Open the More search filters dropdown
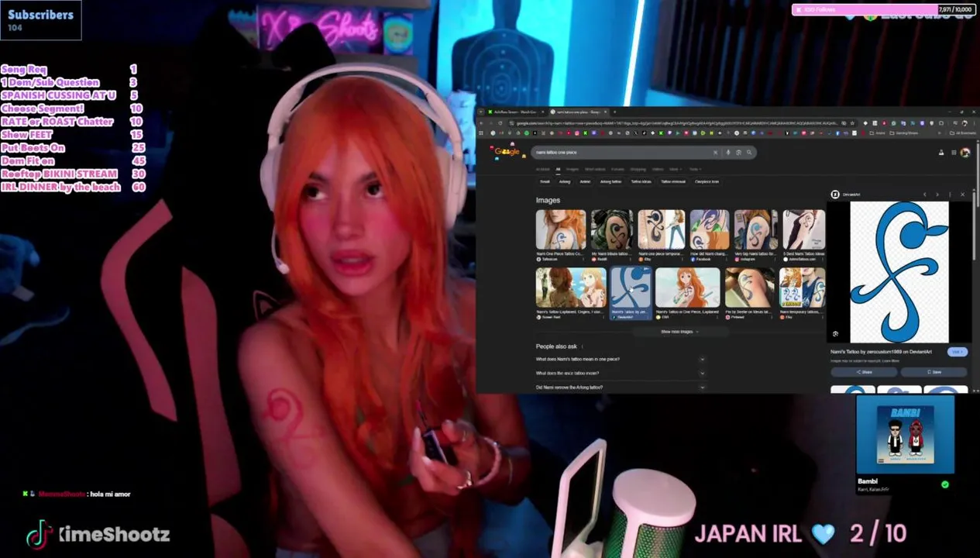980x558 pixels. click(x=676, y=169)
